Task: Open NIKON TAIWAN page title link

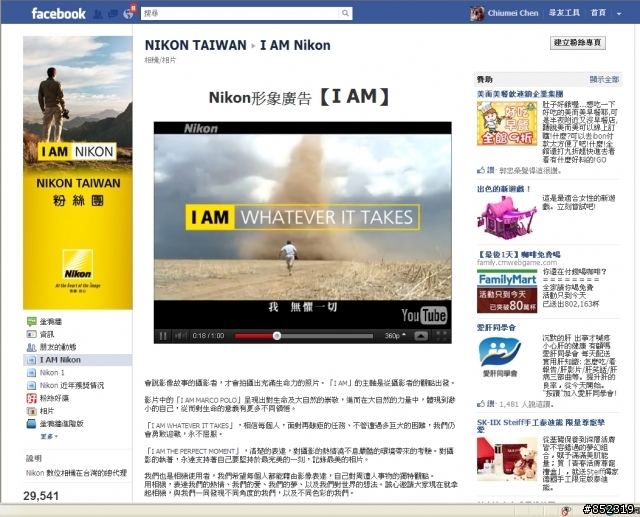Action: tap(196, 45)
